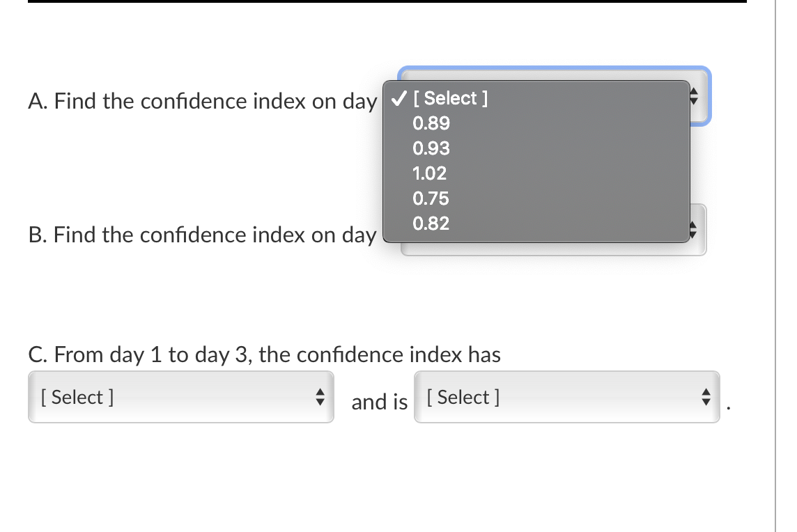Click the phrase 'and is' in part C

(x=379, y=402)
